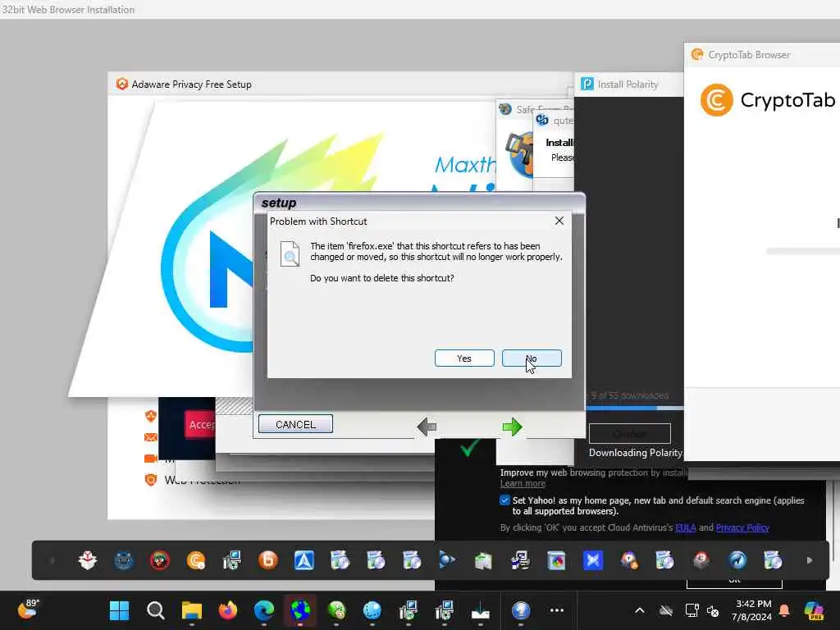Click the blue globe arrow dock icon
The height and width of the screenshot is (630, 840).
(737, 560)
